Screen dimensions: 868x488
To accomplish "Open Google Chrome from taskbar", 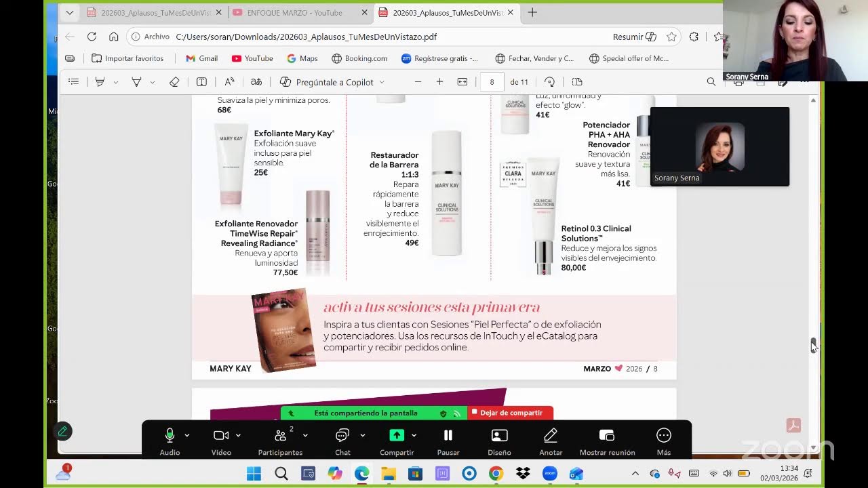I will pos(496,473).
